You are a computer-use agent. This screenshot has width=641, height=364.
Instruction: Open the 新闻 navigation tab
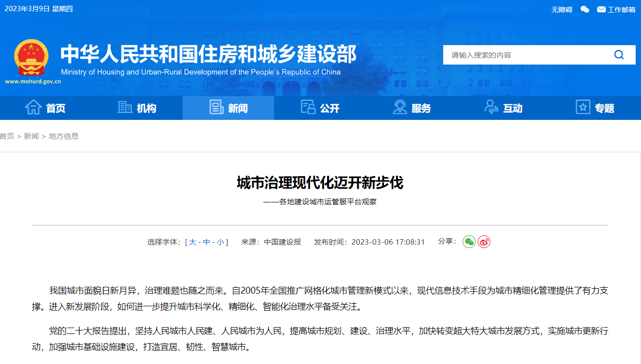pos(228,108)
